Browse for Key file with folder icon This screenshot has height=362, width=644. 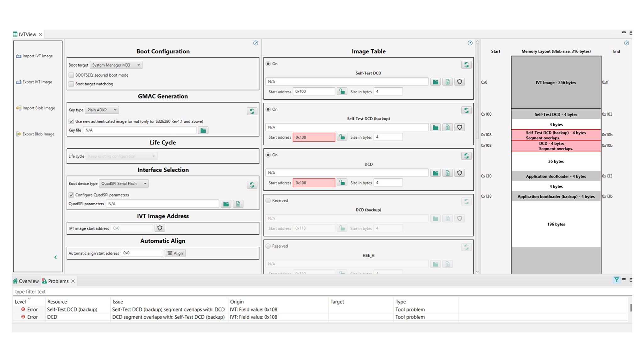203,130
